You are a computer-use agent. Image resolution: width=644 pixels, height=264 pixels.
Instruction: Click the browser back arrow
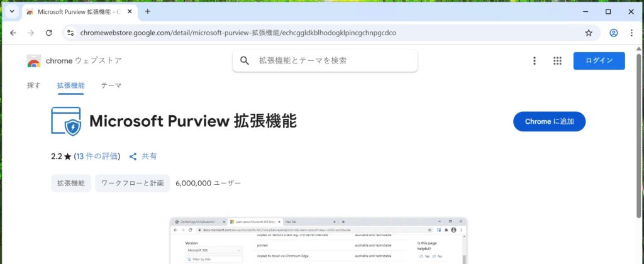pyautogui.click(x=13, y=33)
